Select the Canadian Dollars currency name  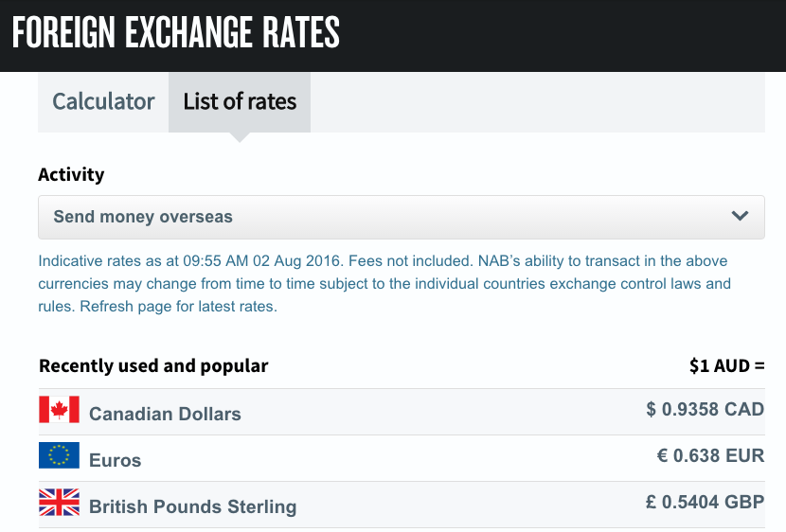coord(165,414)
